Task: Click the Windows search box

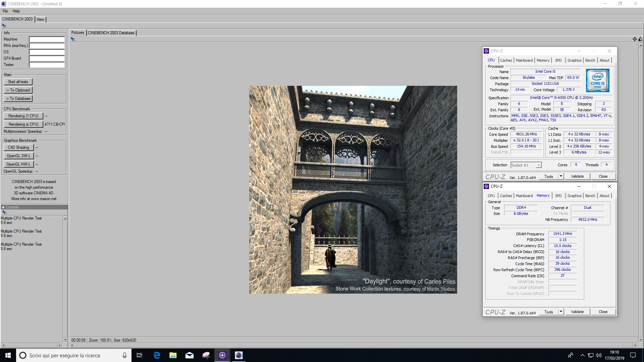Action: tap(73, 355)
